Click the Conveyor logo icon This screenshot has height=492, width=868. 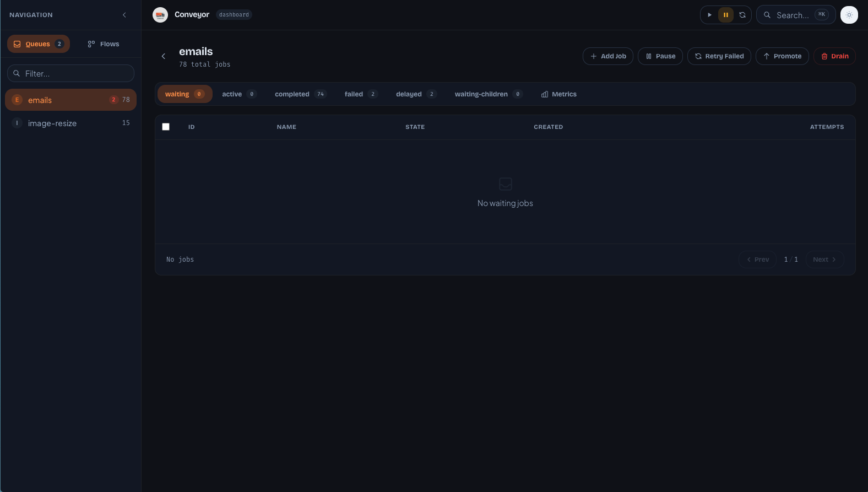pyautogui.click(x=160, y=15)
